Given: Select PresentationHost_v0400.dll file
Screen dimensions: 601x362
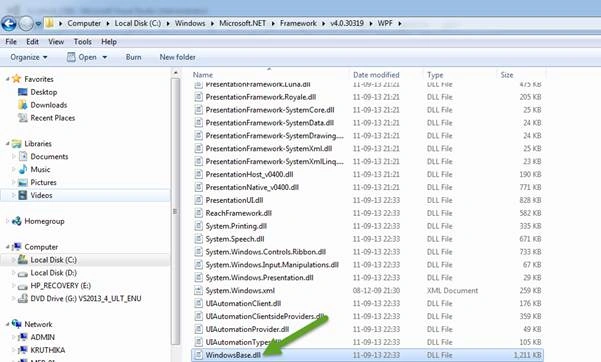Looking at the screenshot, I should click(x=249, y=174).
